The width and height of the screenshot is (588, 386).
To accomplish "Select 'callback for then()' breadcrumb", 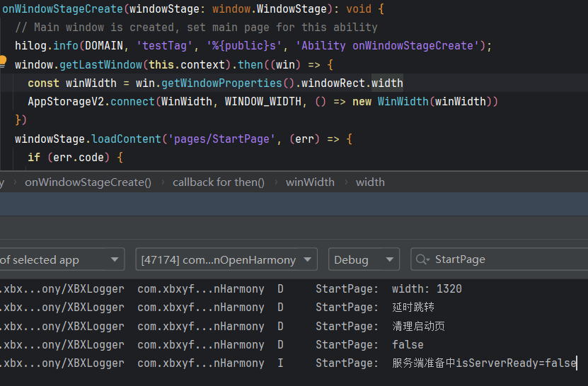I will tap(218, 182).
